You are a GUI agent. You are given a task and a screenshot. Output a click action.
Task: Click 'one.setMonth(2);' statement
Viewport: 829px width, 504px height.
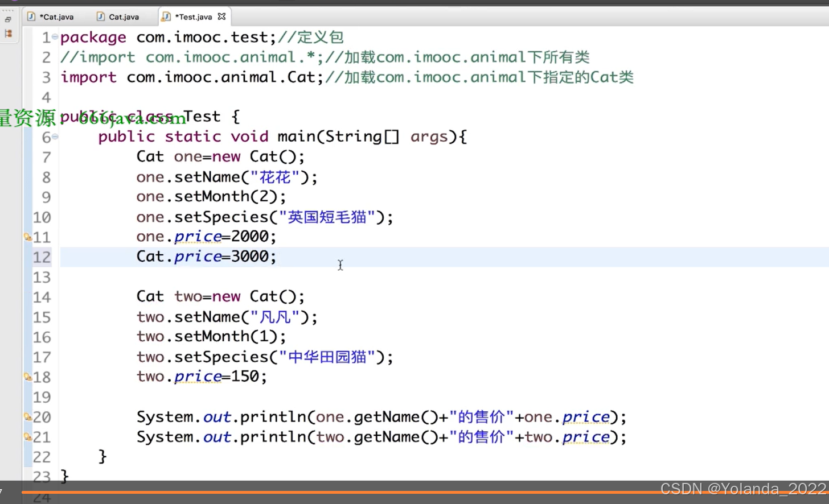(x=211, y=197)
